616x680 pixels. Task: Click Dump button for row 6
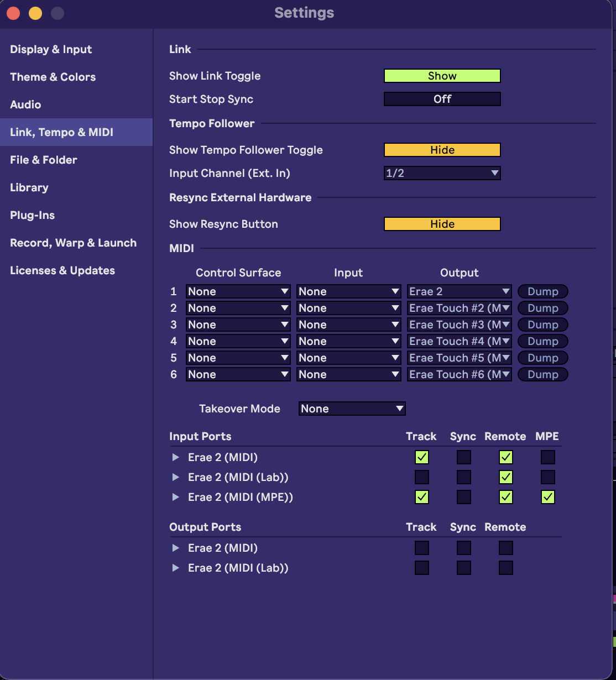pos(543,374)
